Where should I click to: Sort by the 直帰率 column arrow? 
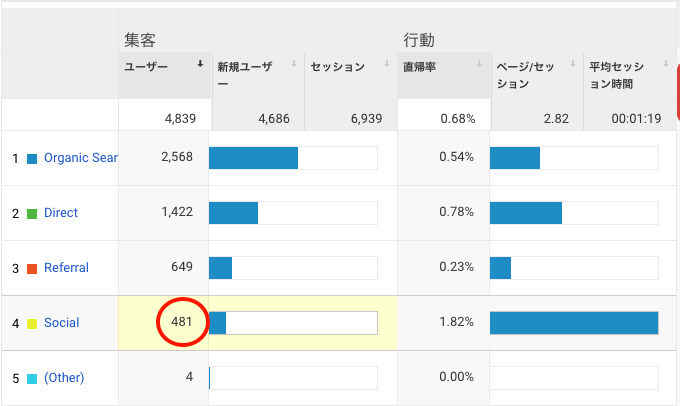(479, 64)
